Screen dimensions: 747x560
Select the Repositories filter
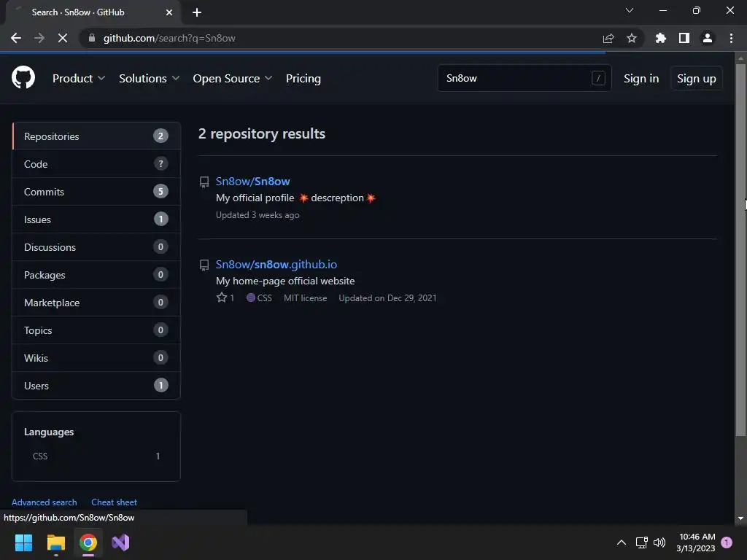click(96, 136)
